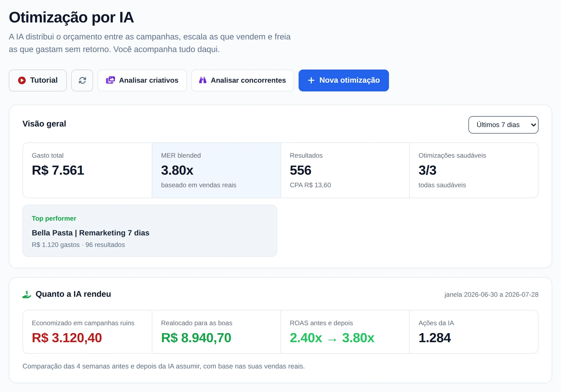
Task: Expand the Últimos 7 dias period dropdown
Action: (x=503, y=125)
